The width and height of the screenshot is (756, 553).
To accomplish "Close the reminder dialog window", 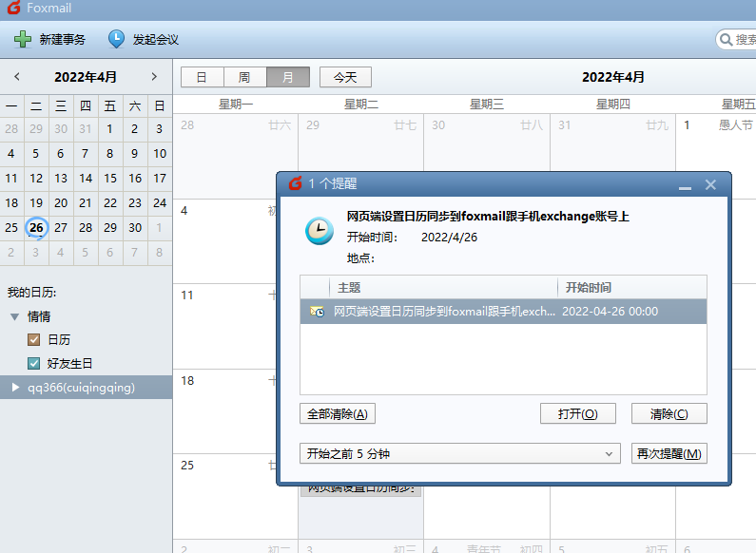I will coord(710,184).
